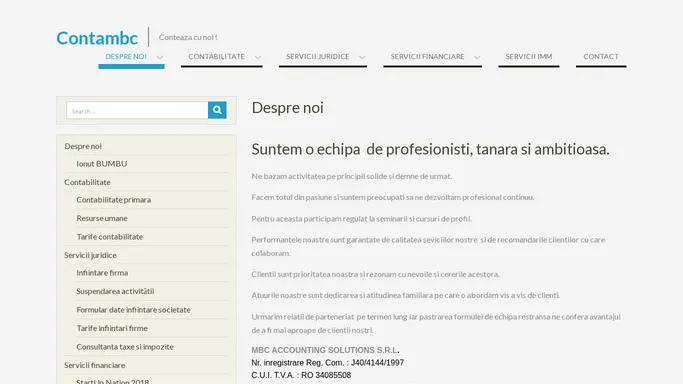Screen dimensions: 683x384
Task: Open Consultanta taxe si impozite link
Action: (125, 347)
